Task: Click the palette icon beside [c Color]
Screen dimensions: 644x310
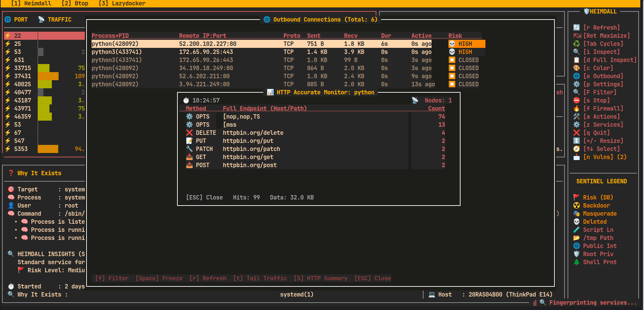Action: click(x=577, y=68)
